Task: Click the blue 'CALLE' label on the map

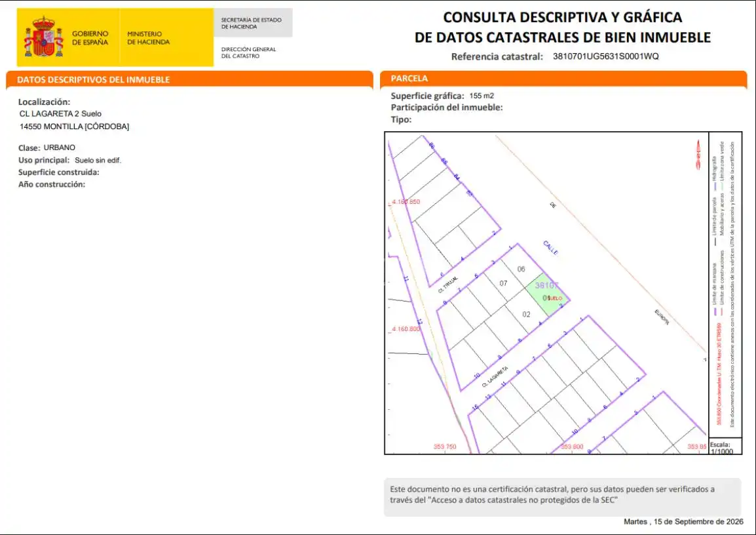Action: (550, 247)
